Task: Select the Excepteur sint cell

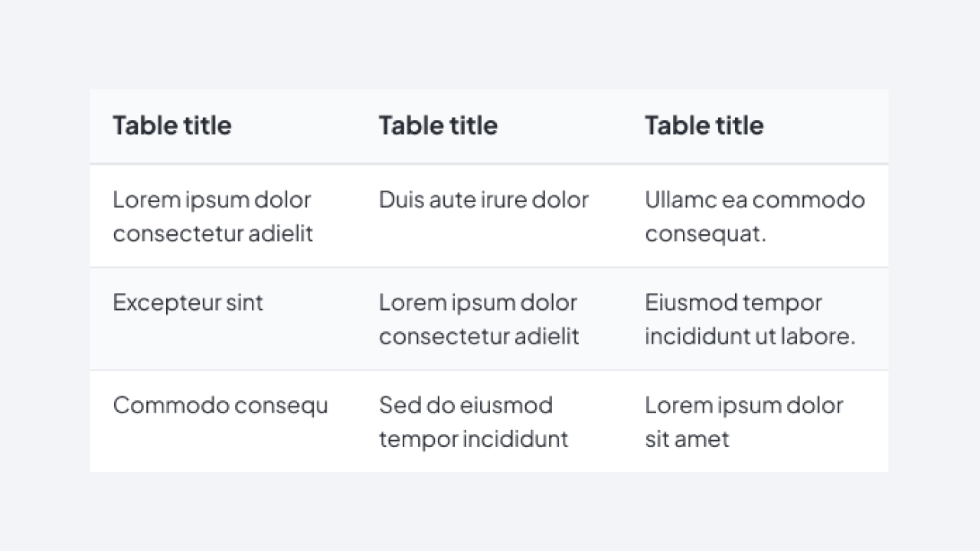Action: [188, 302]
